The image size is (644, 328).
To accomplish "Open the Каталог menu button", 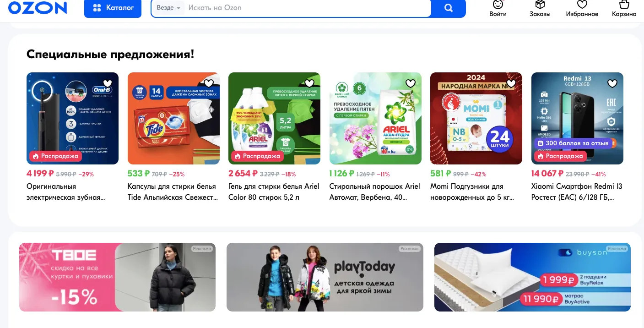I will (113, 8).
